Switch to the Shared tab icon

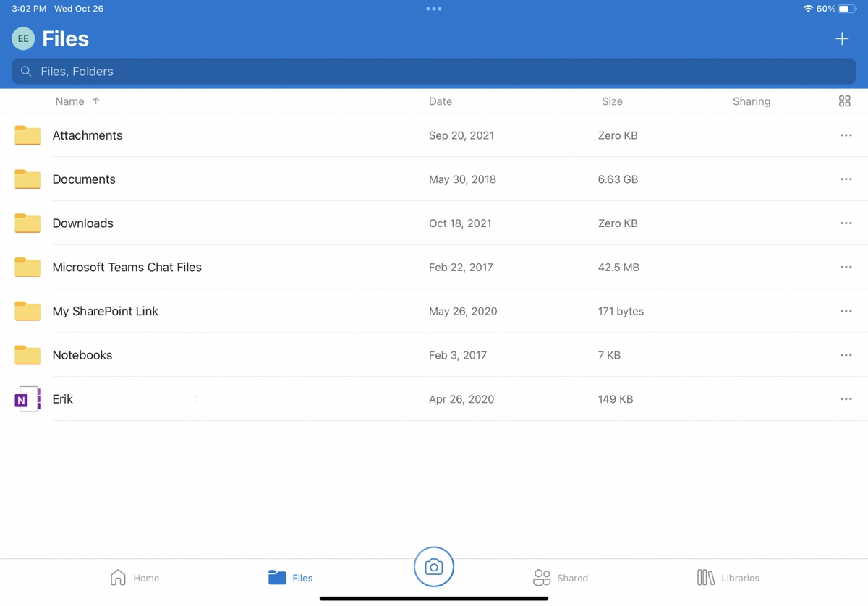pyautogui.click(x=541, y=577)
